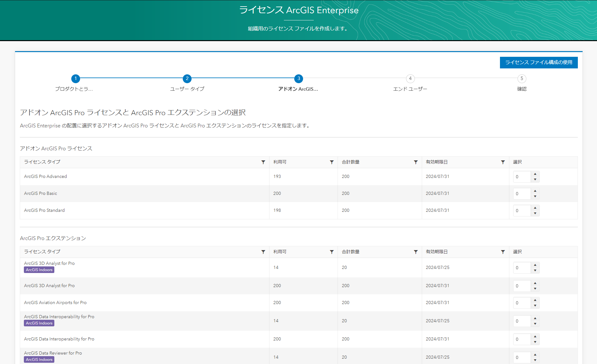The image size is (597, 364).
Task: Click filter icon on first ライセンス タイプ column
Action: tap(263, 162)
